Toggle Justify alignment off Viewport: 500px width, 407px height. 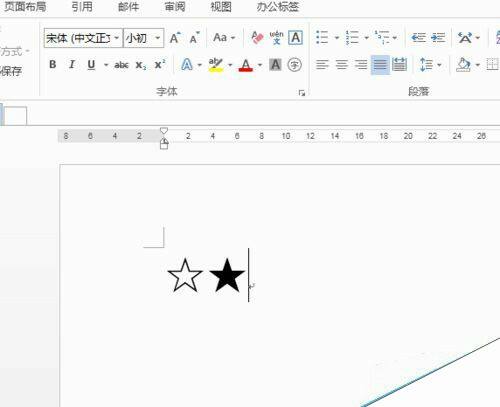[x=380, y=65]
